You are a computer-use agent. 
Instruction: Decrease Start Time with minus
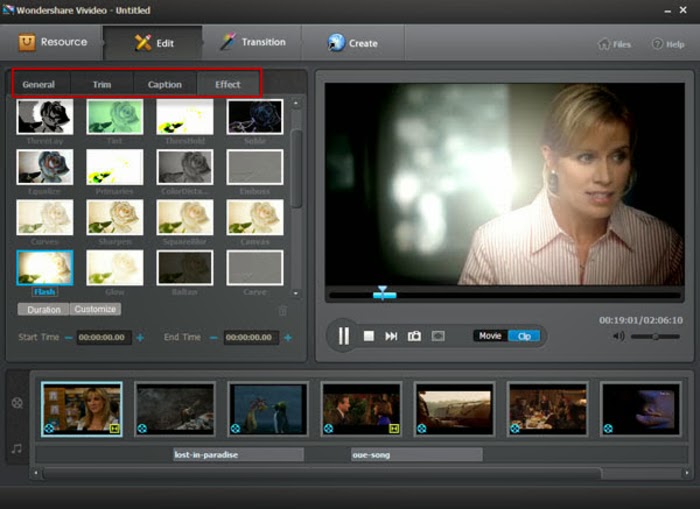(68, 338)
